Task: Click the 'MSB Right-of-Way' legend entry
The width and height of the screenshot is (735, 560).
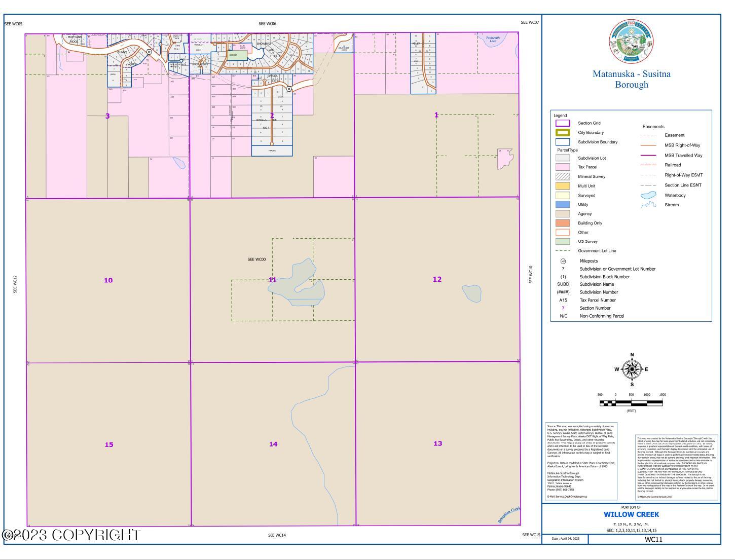Action: (x=682, y=145)
